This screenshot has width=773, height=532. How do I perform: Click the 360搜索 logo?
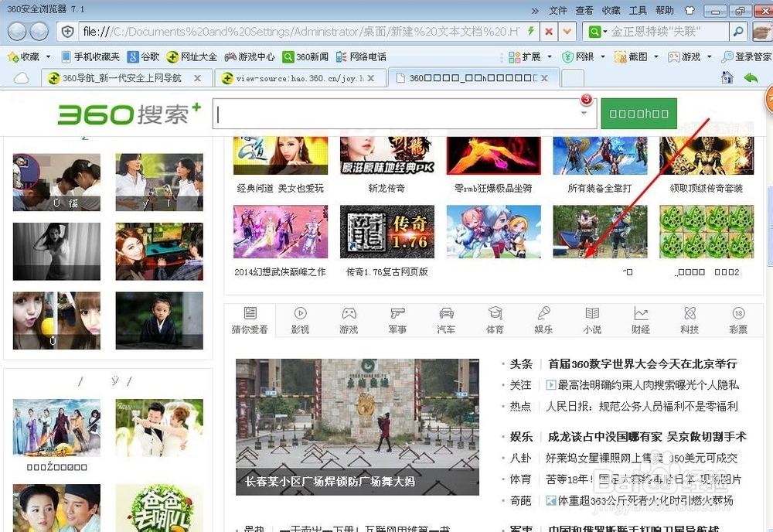point(129,114)
